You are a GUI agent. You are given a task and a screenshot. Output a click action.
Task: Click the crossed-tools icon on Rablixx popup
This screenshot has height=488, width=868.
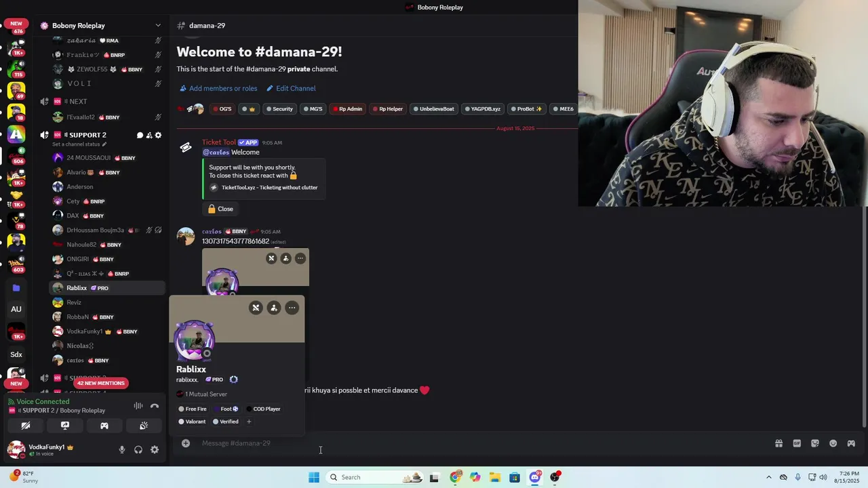pyautogui.click(x=256, y=308)
